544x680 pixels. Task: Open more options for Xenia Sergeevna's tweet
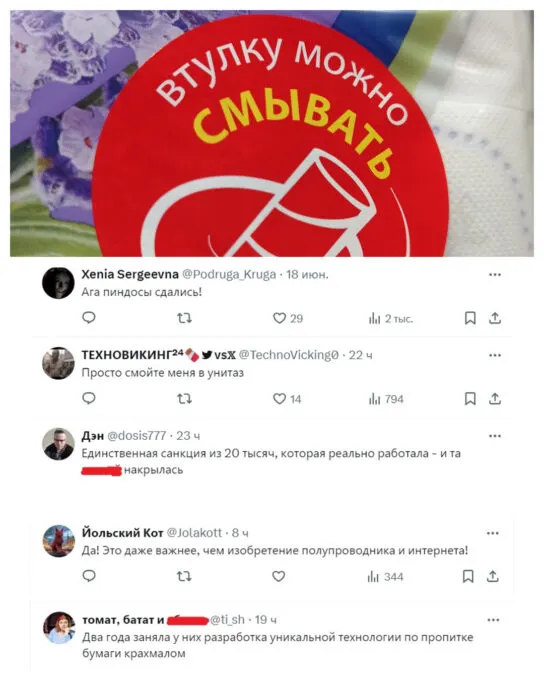pyautogui.click(x=495, y=275)
